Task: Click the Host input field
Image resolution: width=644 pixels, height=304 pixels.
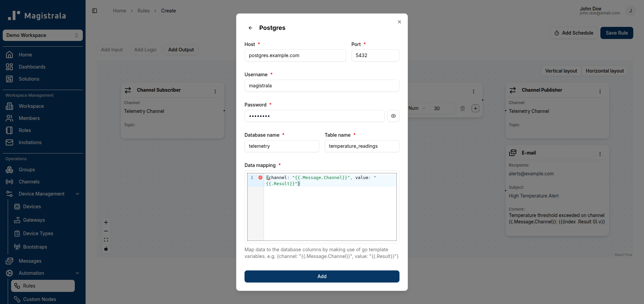Action: [x=295, y=55]
